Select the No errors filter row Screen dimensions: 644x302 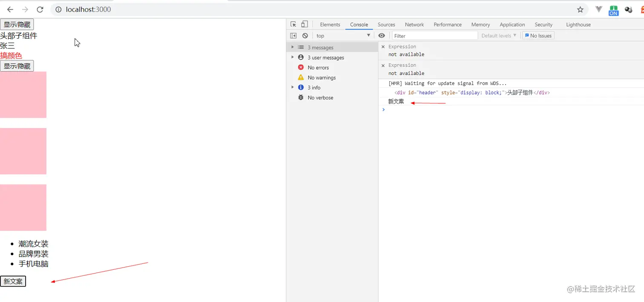click(332, 68)
